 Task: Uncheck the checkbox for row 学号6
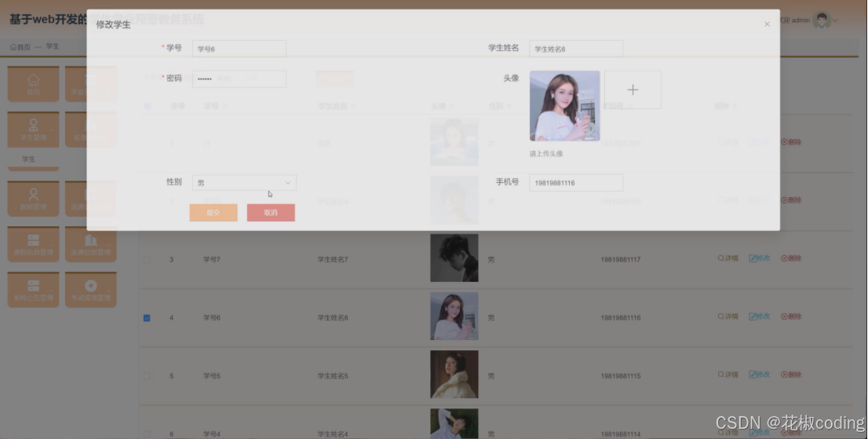point(147,318)
